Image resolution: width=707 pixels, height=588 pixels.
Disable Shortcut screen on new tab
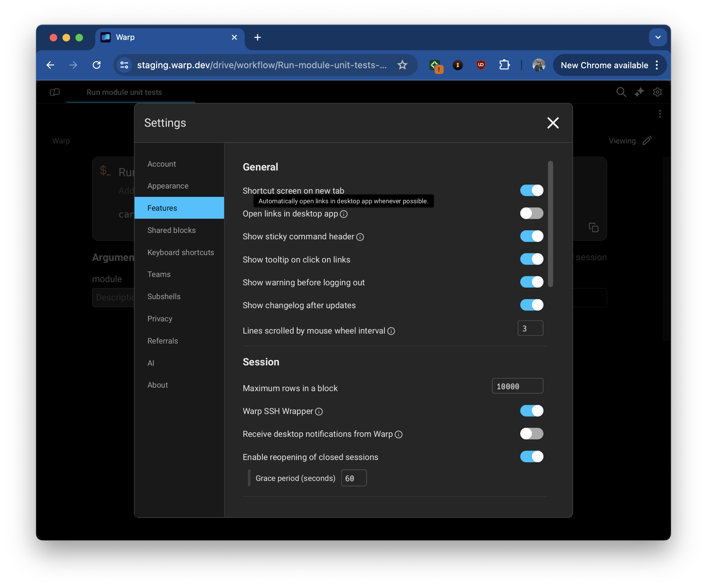click(531, 190)
